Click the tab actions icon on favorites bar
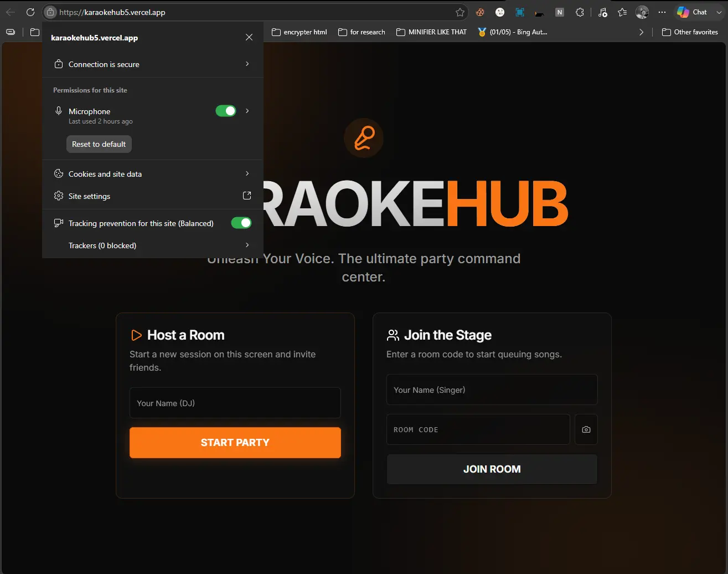This screenshot has height=574, width=728. coord(11,32)
